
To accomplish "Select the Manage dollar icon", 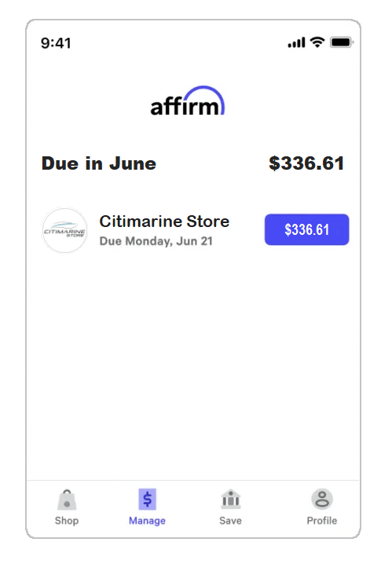I will point(147,500).
